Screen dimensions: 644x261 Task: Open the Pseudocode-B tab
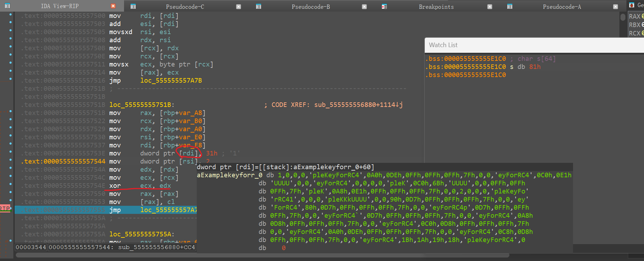[x=311, y=7]
